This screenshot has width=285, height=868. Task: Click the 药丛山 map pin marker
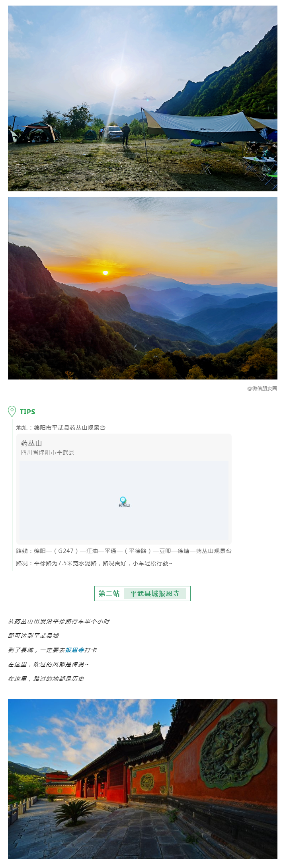[123, 500]
